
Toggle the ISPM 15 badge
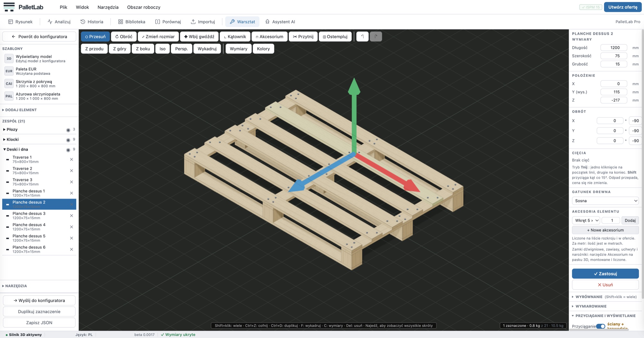click(591, 7)
